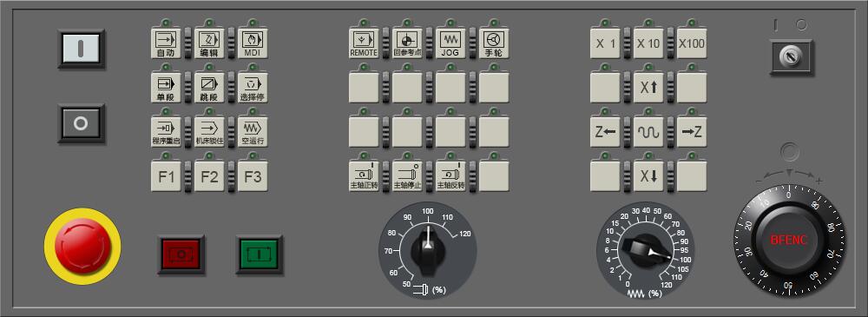Click the 回参考点 reference return button

[407, 43]
